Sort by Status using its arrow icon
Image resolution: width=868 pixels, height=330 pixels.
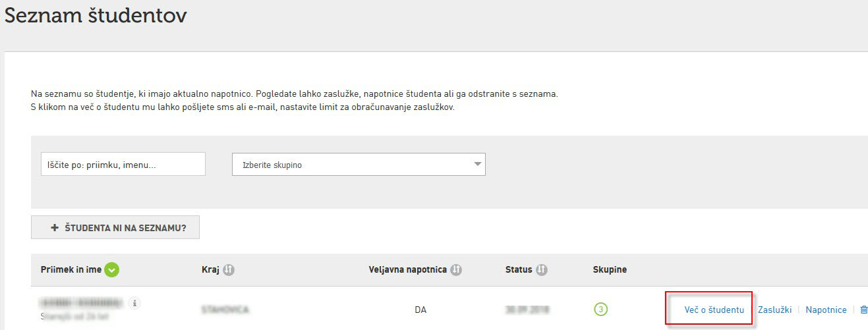coord(541,270)
